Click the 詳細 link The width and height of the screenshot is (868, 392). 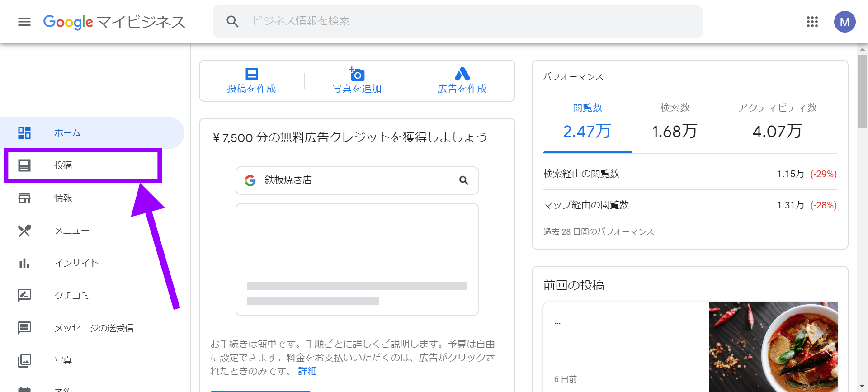(307, 371)
